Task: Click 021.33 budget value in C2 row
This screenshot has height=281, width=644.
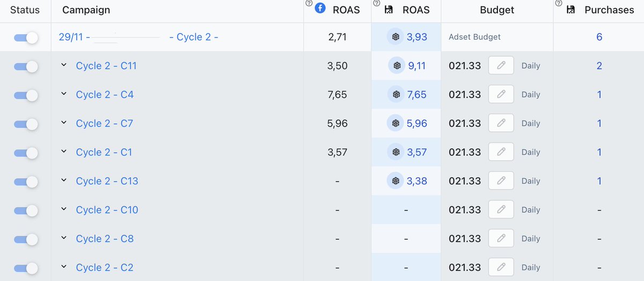Action: 465,267
